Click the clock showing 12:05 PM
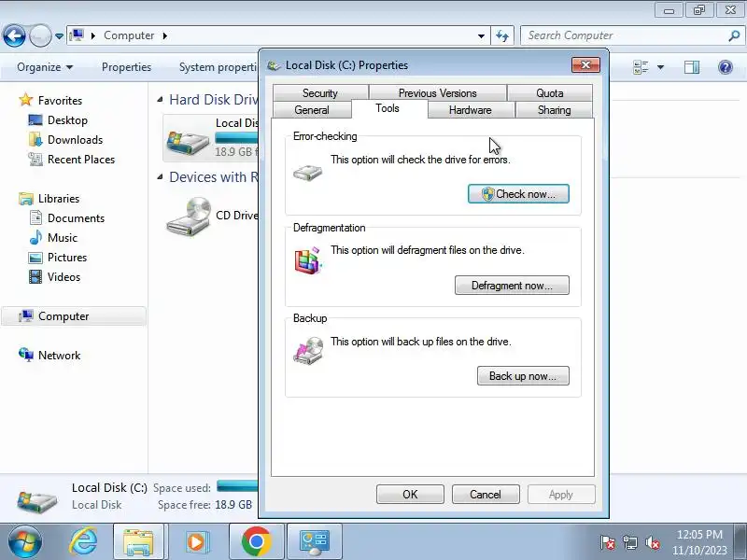Viewport: 747px width, 560px height. (x=699, y=534)
